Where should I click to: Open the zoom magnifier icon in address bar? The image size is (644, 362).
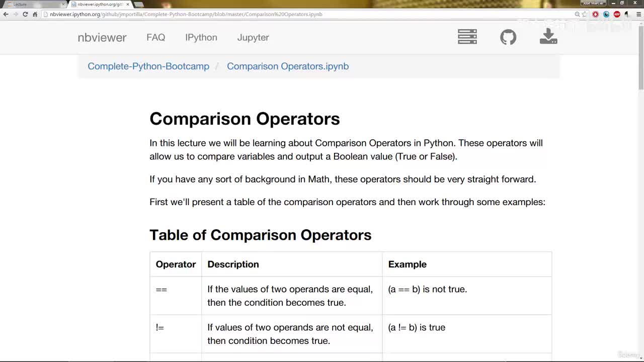577,14
